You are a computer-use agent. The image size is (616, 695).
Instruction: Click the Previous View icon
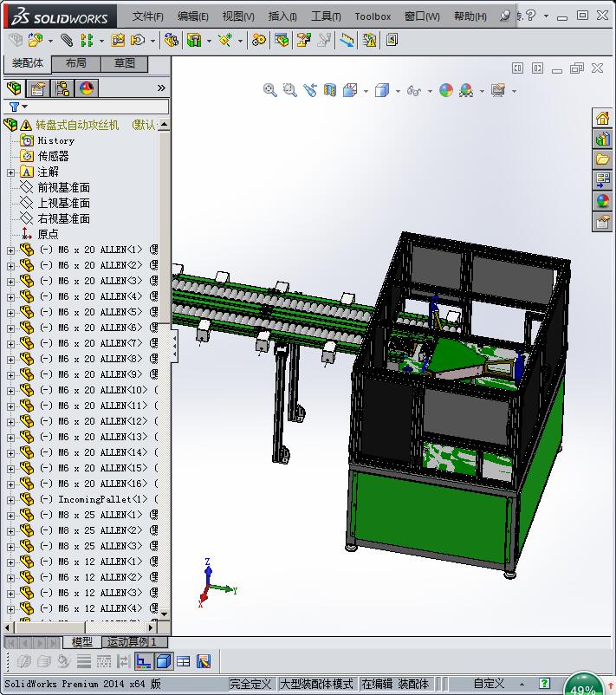pos(310,90)
